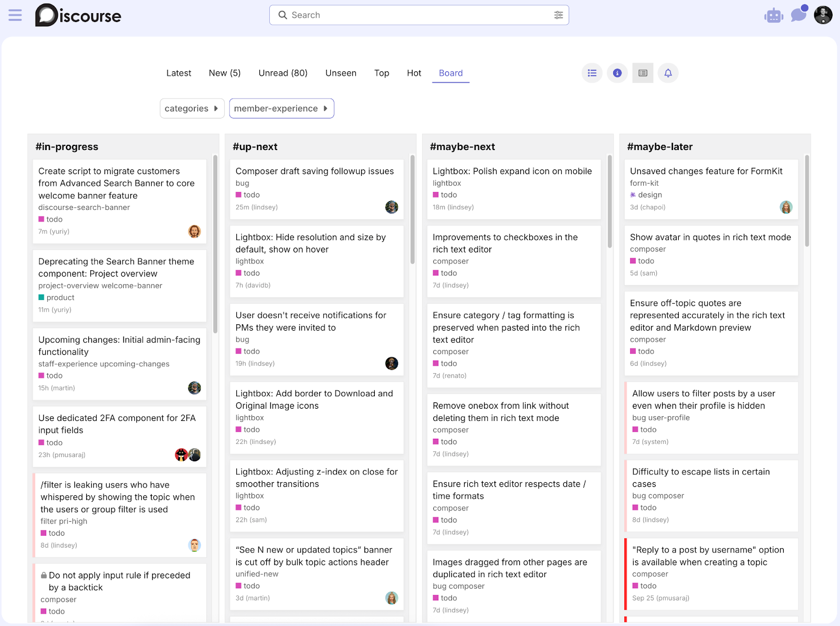Open the notification bell preferences
840x626 pixels.
[x=668, y=73]
